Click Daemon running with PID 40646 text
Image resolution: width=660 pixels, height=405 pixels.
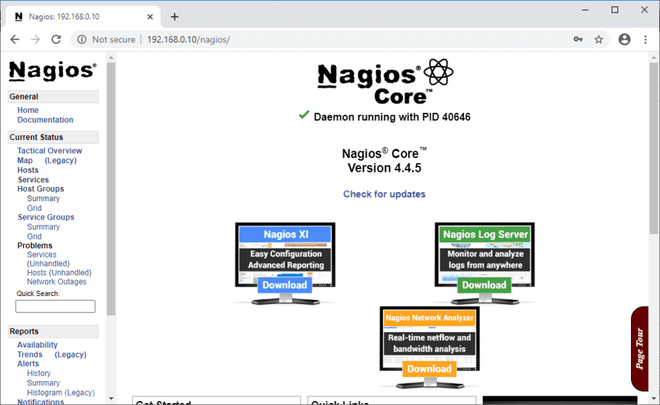pyautogui.click(x=392, y=117)
